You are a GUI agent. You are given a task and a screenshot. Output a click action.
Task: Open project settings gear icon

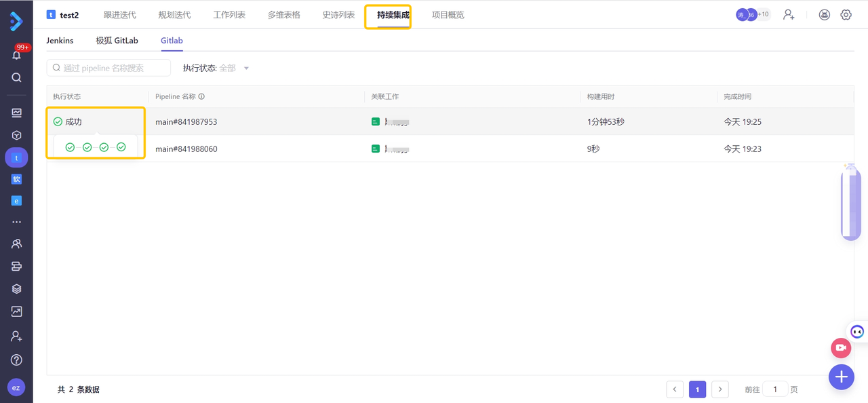click(x=846, y=14)
